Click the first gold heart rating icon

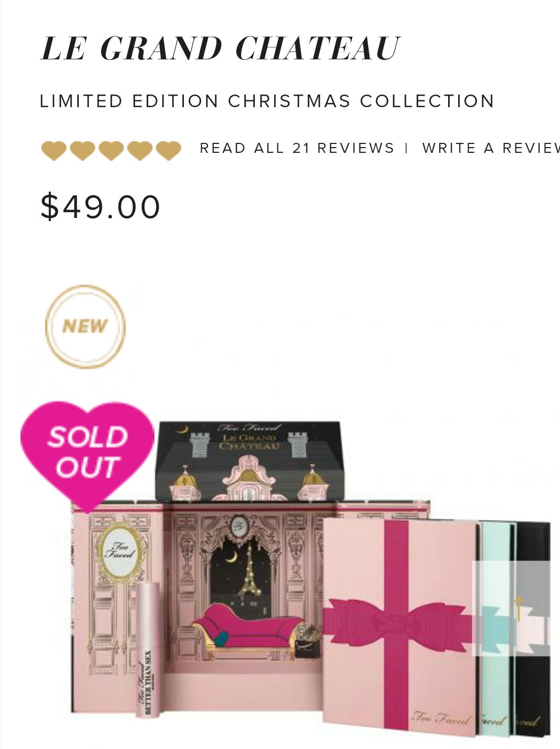click(x=54, y=151)
